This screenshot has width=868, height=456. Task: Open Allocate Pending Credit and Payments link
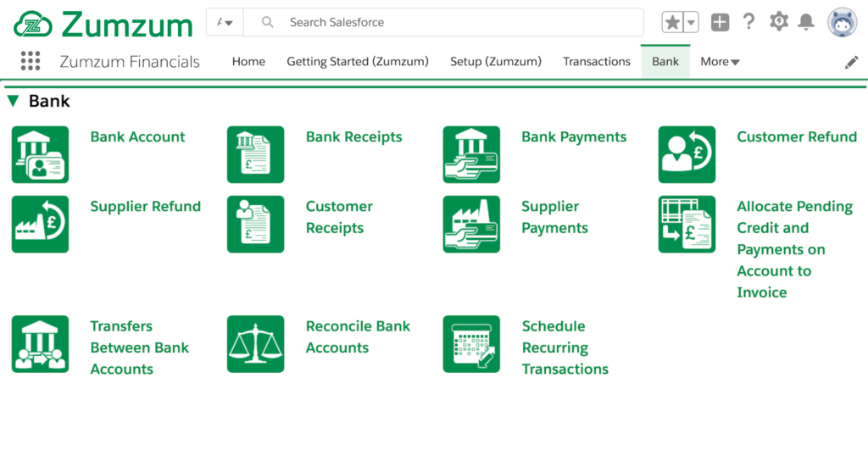tap(795, 249)
